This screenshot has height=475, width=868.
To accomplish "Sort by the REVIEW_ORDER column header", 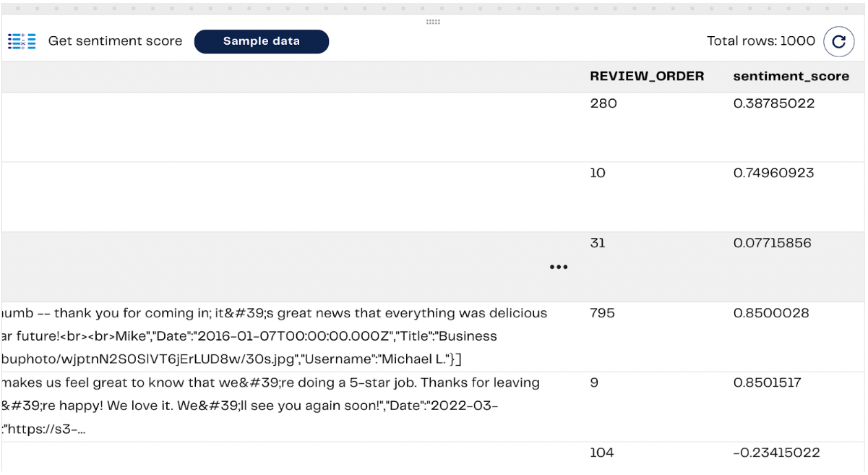I will [x=647, y=76].
